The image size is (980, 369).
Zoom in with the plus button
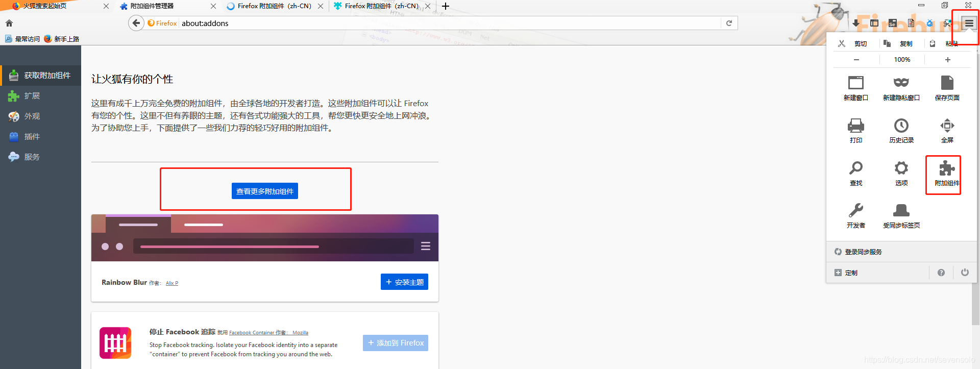pyautogui.click(x=947, y=60)
